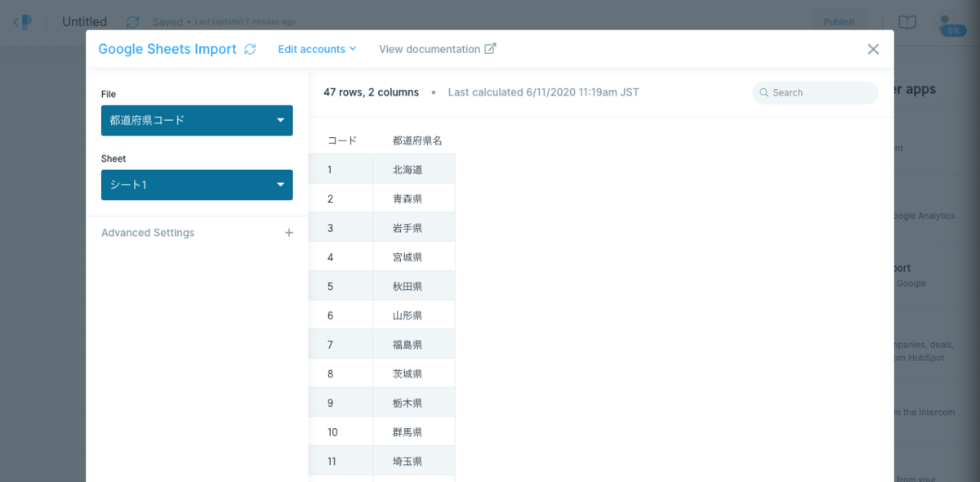The height and width of the screenshot is (482, 980).
Task: Open the View documentation link
Action: tap(438, 49)
